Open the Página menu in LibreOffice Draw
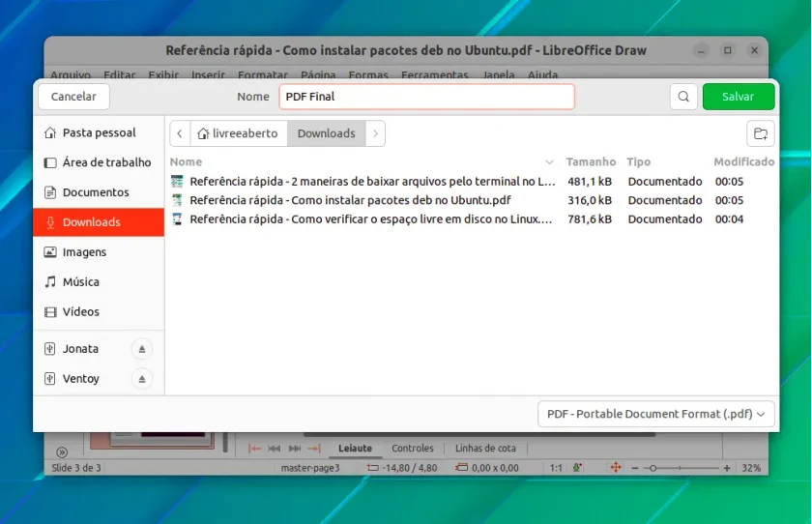The width and height of the screenshot is (812, 524). coord(318,74)
